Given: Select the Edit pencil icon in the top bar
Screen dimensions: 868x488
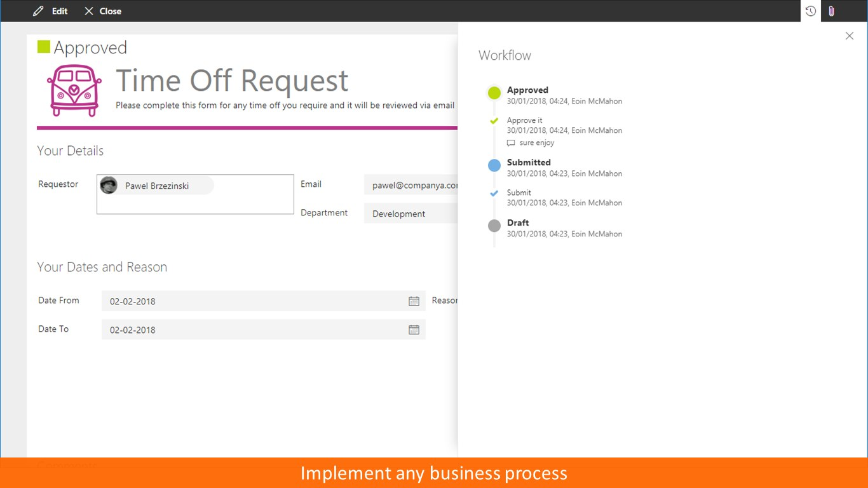Looking at the screenshot, I should pos(37,11).
